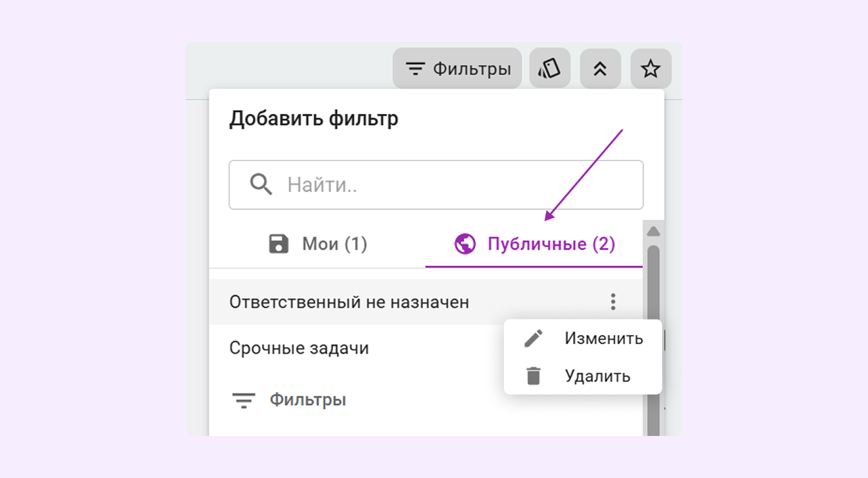Open the three-dot menu for Ответственный не назначен
The image size is (868, 478).
[612, 301]
